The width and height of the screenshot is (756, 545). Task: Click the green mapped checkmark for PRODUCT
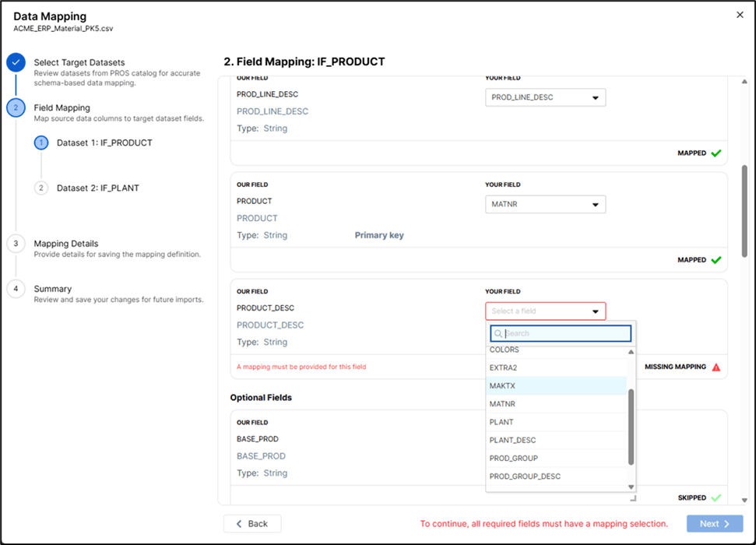pos(716,260)
